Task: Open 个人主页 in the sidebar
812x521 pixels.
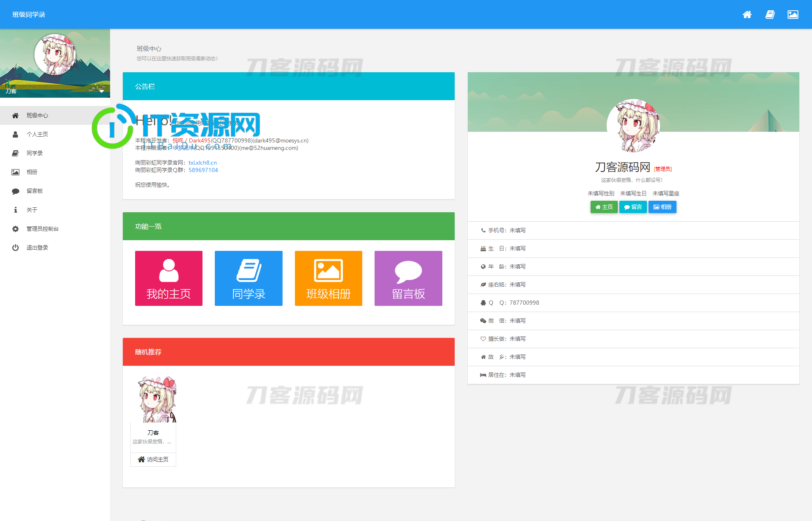Action: pos(55,134)
